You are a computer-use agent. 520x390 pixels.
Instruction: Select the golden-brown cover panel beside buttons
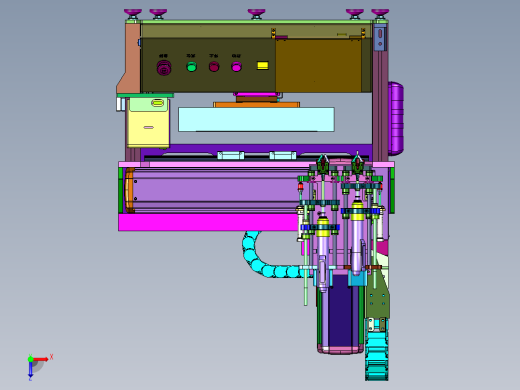click(x=318, y=65)
